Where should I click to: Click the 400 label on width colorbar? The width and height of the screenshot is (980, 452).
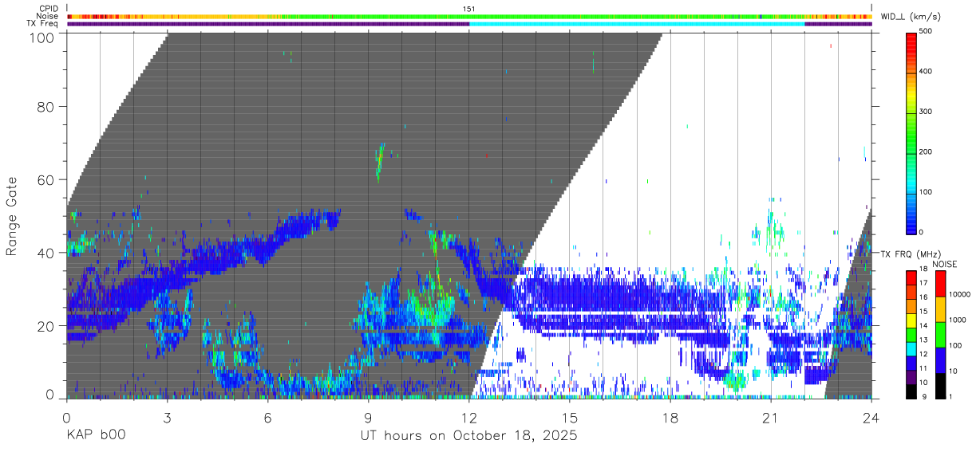(x=927, y=72)
